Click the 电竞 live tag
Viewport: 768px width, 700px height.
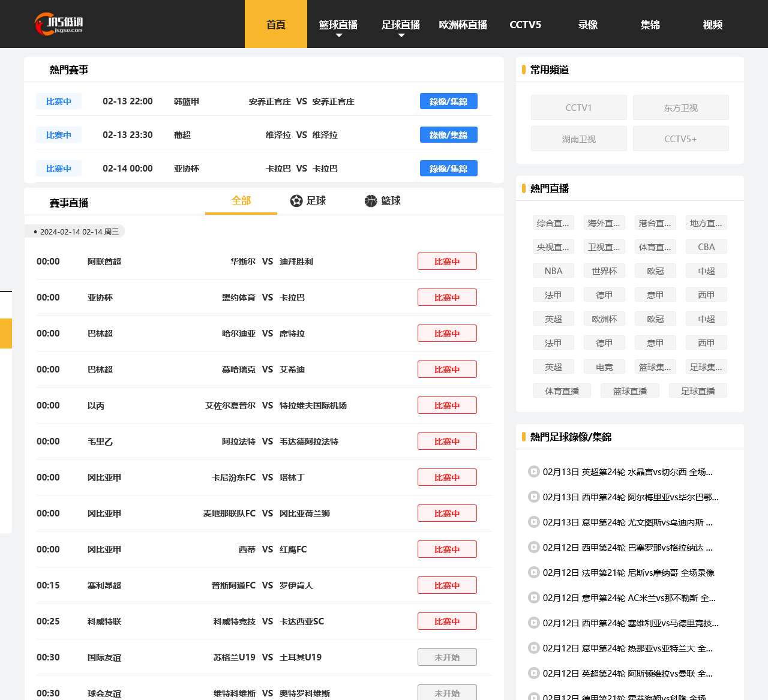(604, 367)
